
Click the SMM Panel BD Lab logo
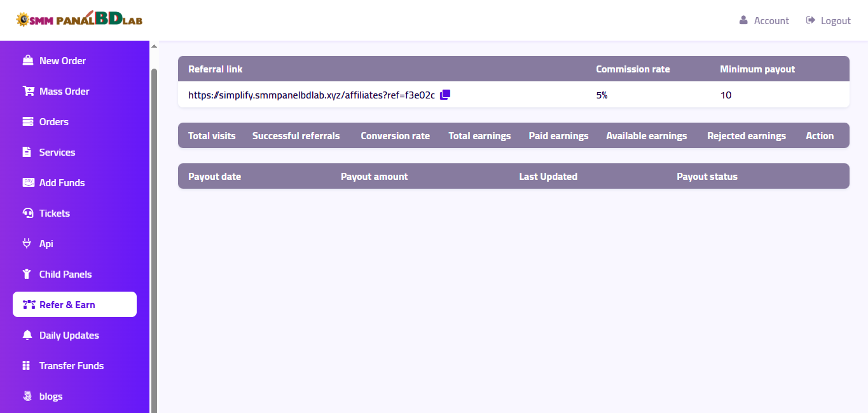click(79, 20)
